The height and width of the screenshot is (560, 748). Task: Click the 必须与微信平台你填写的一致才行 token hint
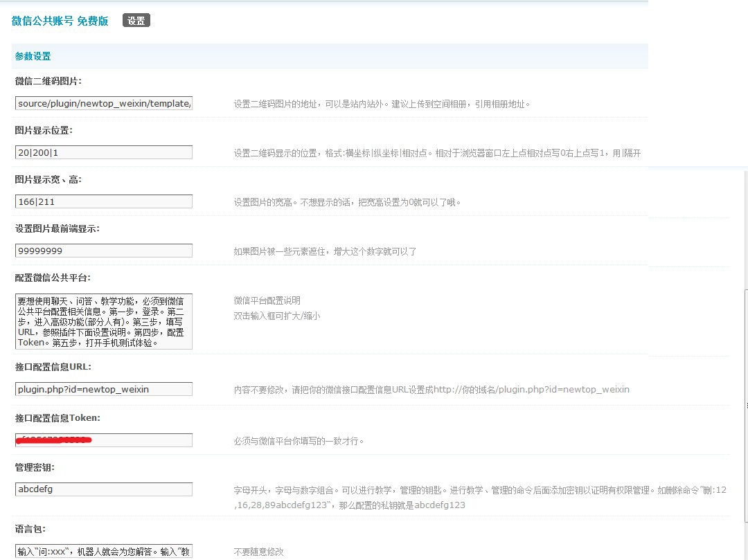pos(299,441)
